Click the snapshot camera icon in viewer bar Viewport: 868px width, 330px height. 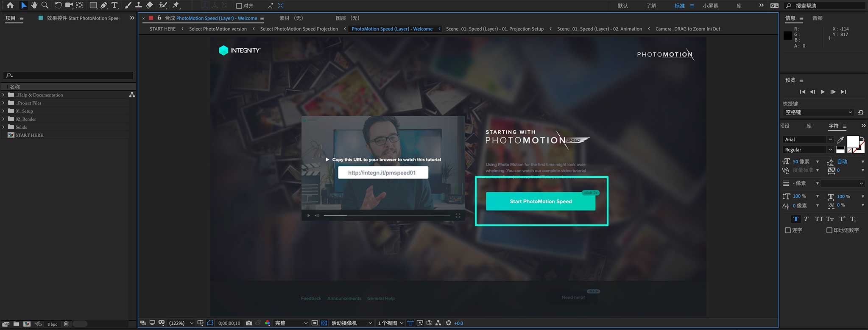tap(249, 323)
